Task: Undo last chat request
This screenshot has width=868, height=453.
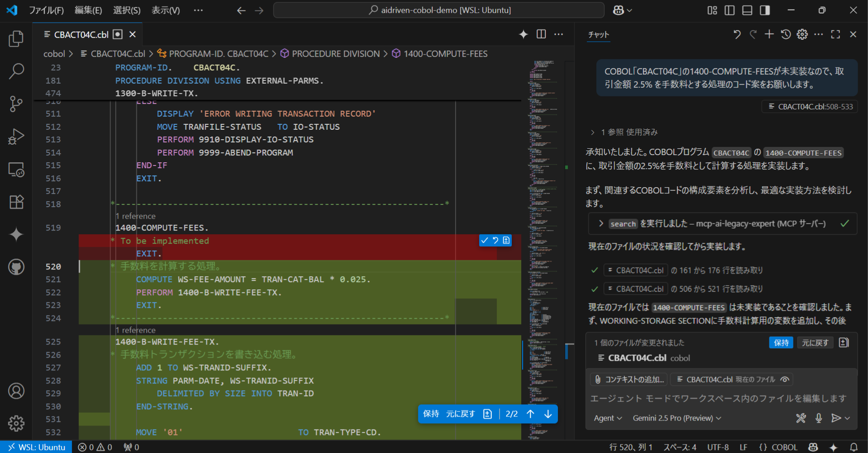Action: click(x=737, y=34)
